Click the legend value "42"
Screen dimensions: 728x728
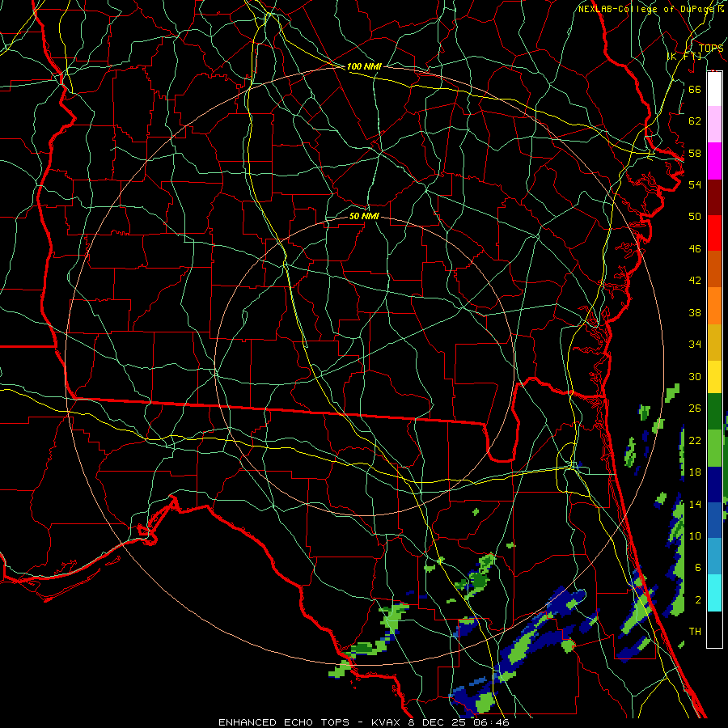click(x=695, y=281)
